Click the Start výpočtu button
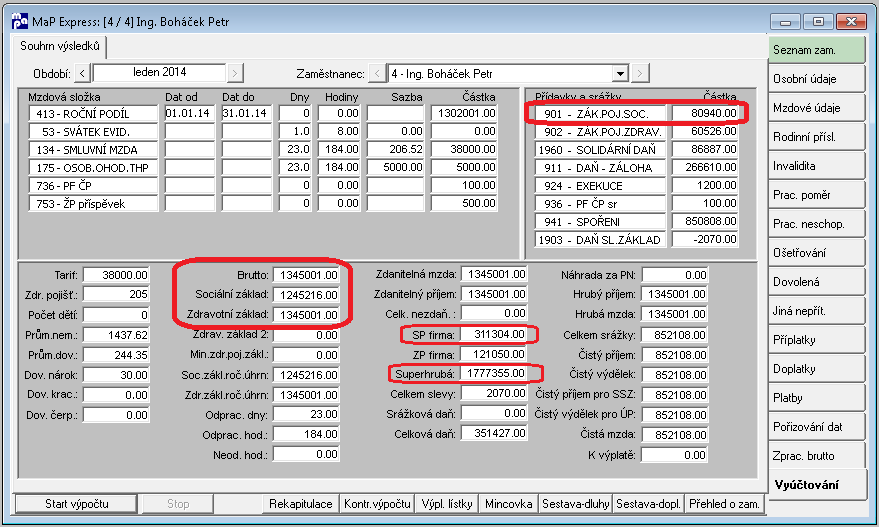 76,503
